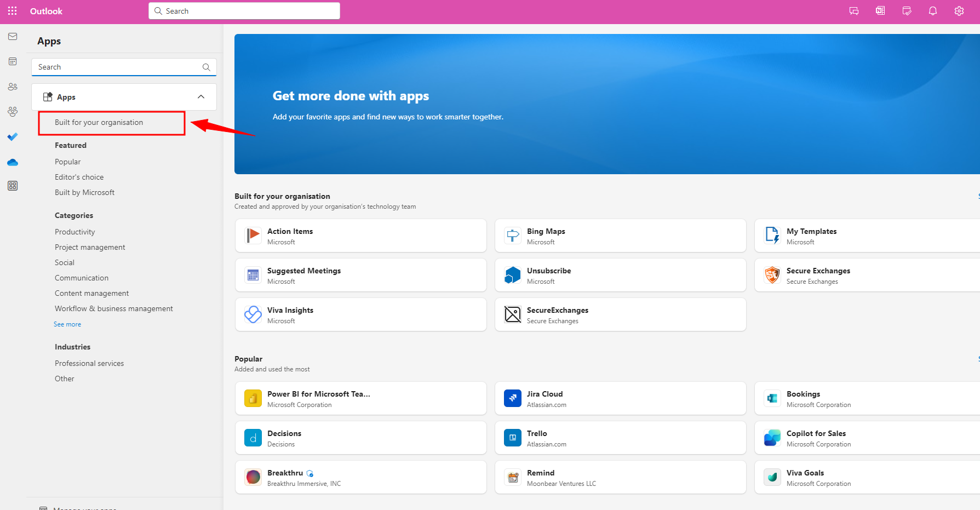Select Built for your organisation in sidebar

[x=99, y=123]
